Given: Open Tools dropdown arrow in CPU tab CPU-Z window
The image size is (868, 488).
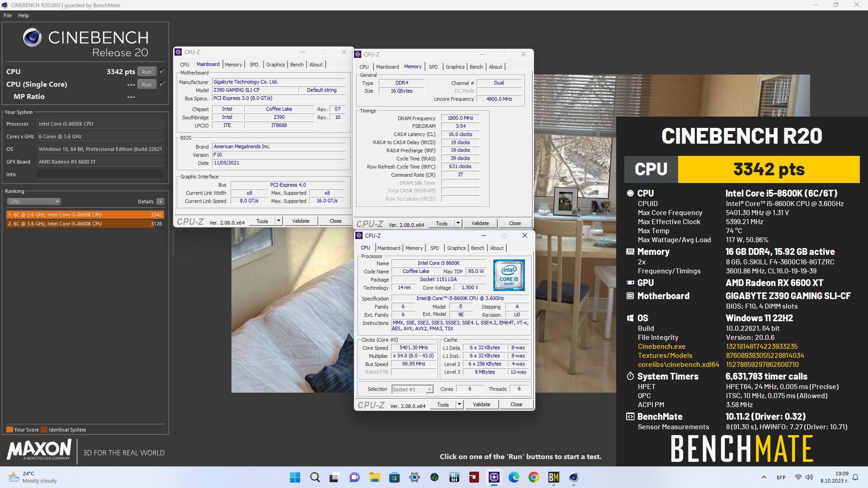Looking at the screenshot, I should [x=460, y=404].
